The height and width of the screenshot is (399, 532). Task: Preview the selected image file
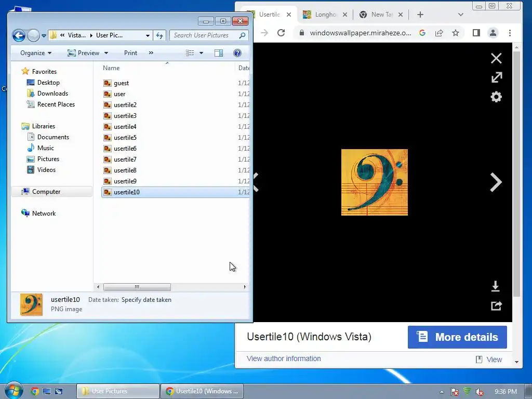pyautogui.click(x=83, y=53)
